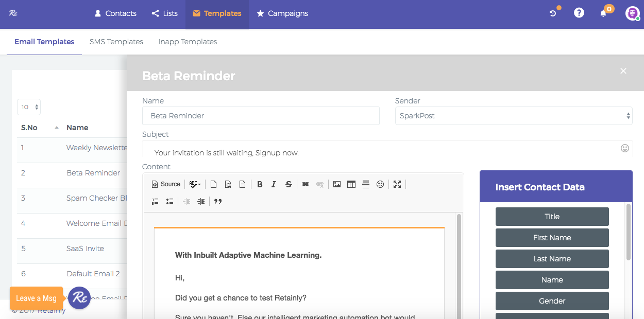Open the rows per page dropdown
The image size is (644, 319).
(29, 107)
